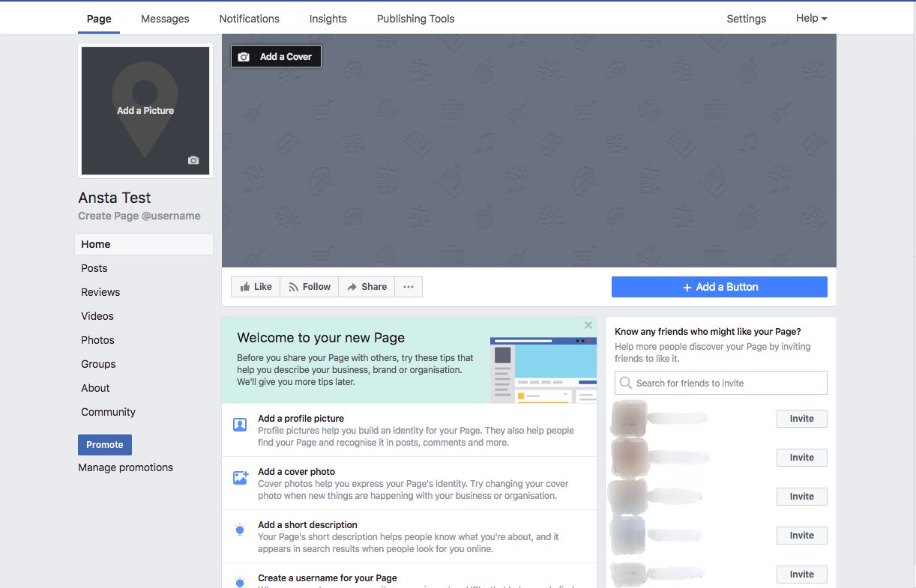Select Home in the sidebar

pyautogui.click(x=144, y=244)
